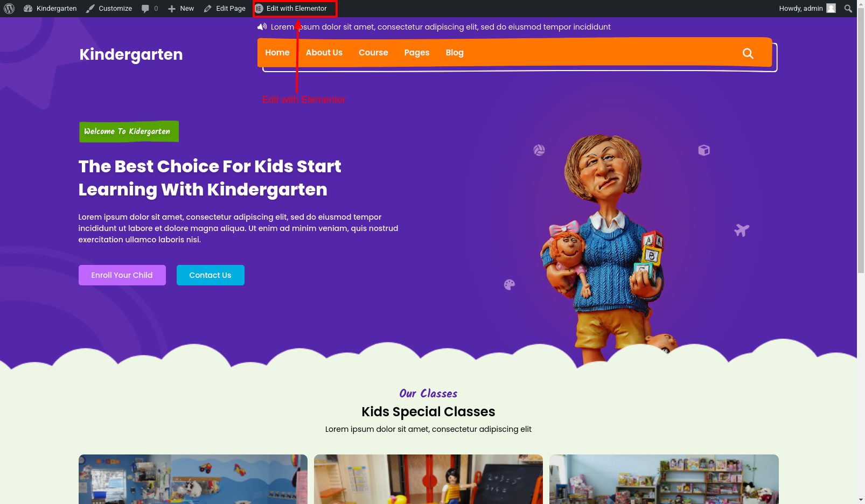Click Edit Page in admin bar
865x504 pixels.
[x=225, y=9]
